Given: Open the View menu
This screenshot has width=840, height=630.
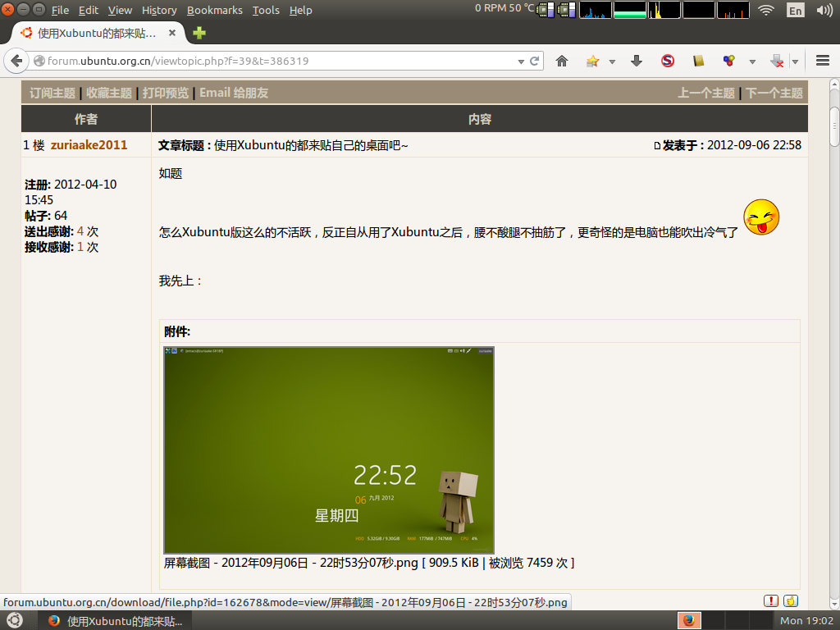Looking at the screenshot, I should (120, 10).
